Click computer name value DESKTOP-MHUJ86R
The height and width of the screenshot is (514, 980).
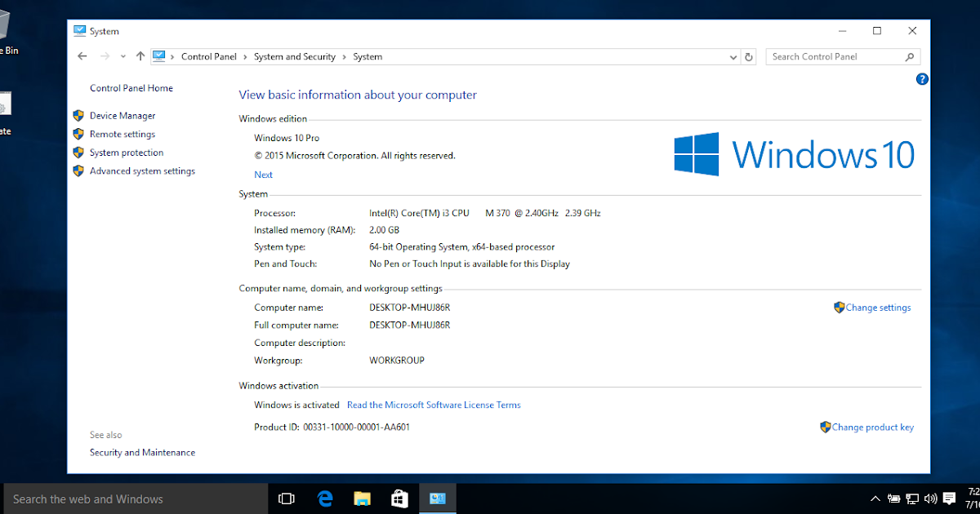click(410, 308)
